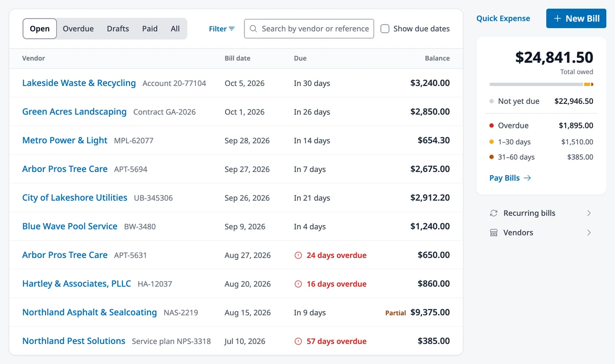Expand the Recurring bills chevron

(589, 213)
